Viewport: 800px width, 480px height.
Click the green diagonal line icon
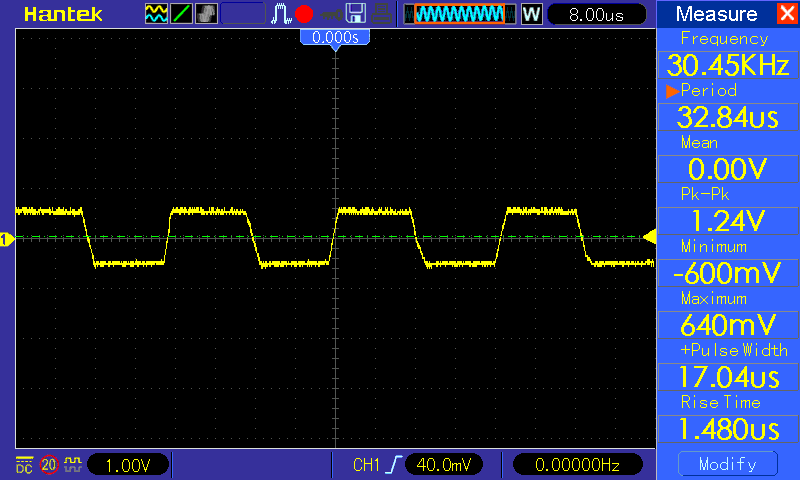click(x=181, y=14)
